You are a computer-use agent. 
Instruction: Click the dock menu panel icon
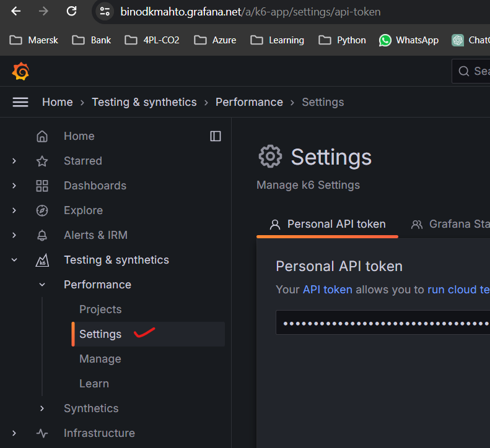point(216,136)
